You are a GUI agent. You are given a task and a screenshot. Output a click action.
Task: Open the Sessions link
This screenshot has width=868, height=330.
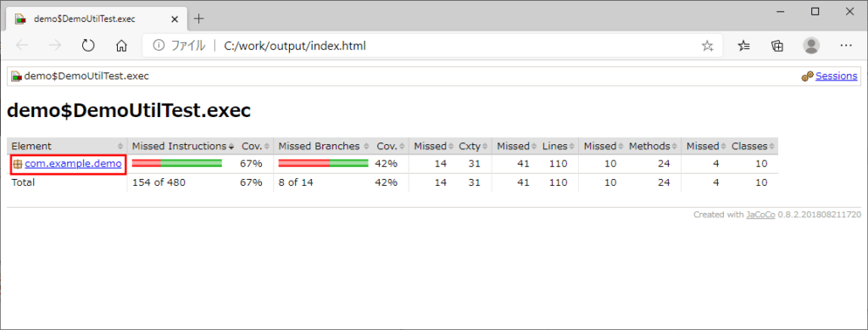click(837, 76)
